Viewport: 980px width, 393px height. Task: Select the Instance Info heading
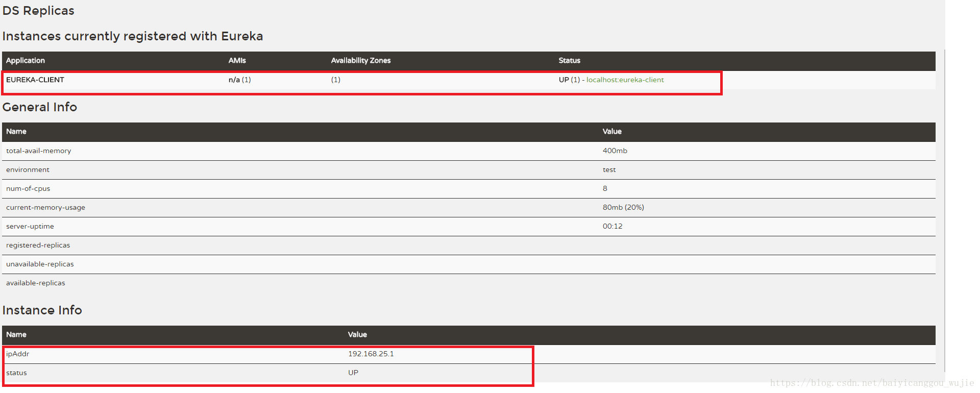pos(42,310)
